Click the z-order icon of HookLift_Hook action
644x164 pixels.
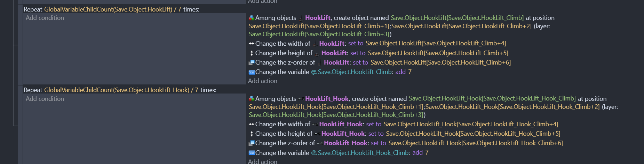tap(252, 143)
